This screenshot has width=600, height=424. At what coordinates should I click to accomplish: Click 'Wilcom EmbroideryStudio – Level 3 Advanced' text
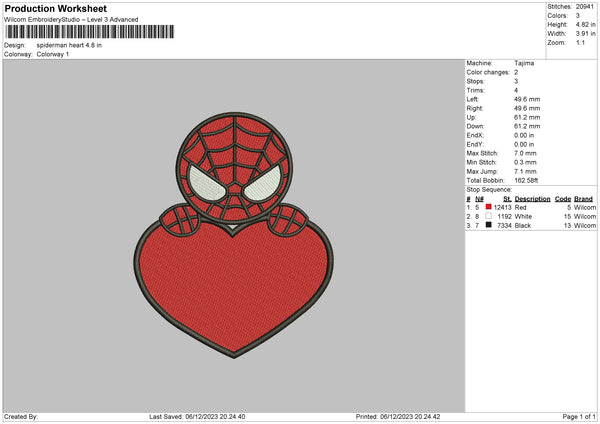[71, 20]
